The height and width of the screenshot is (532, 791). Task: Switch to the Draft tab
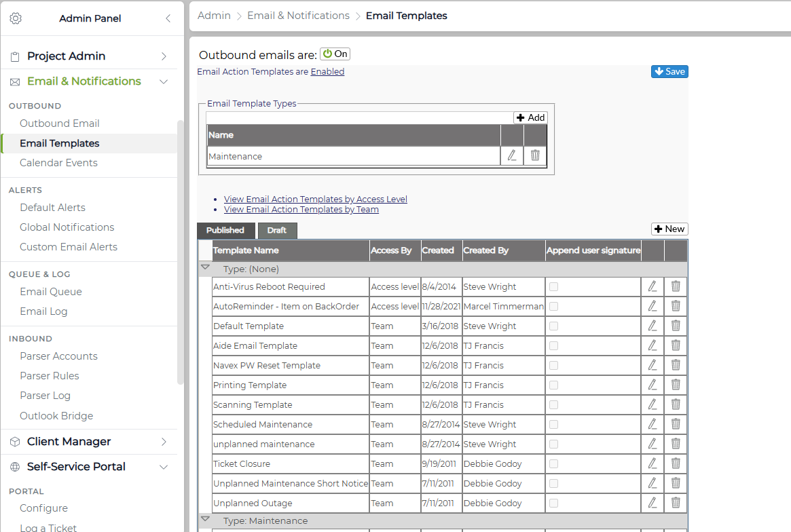277,231
